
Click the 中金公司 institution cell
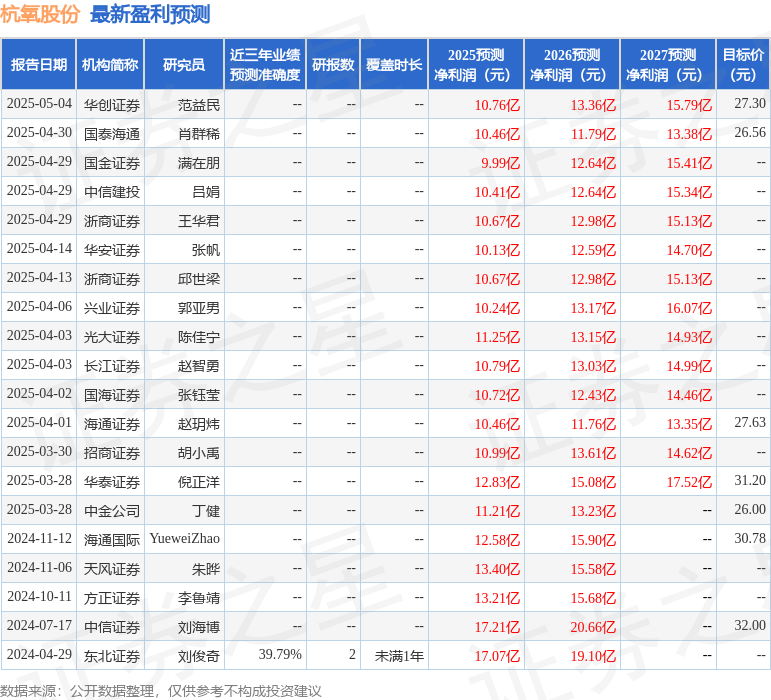click(x=112, y=511)
